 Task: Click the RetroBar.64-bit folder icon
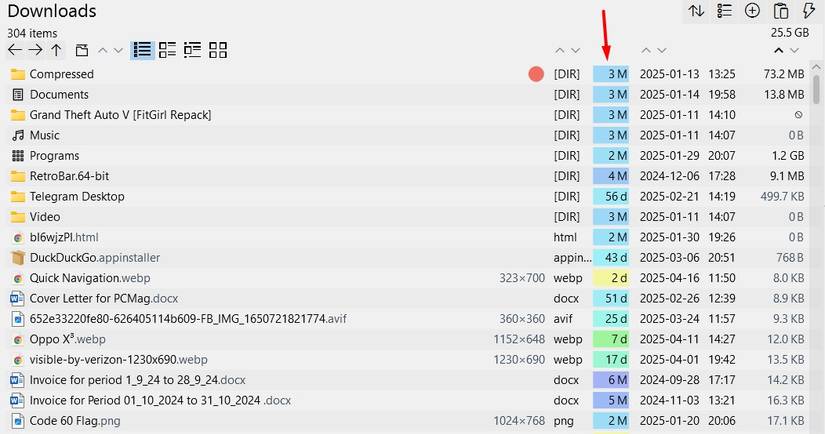coord(18,176)
